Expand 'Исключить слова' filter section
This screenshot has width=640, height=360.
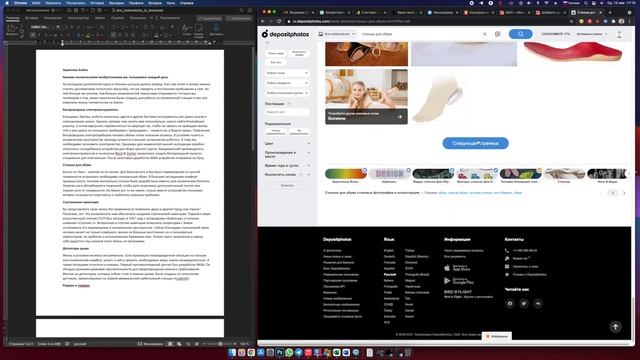tap(287, 175)
